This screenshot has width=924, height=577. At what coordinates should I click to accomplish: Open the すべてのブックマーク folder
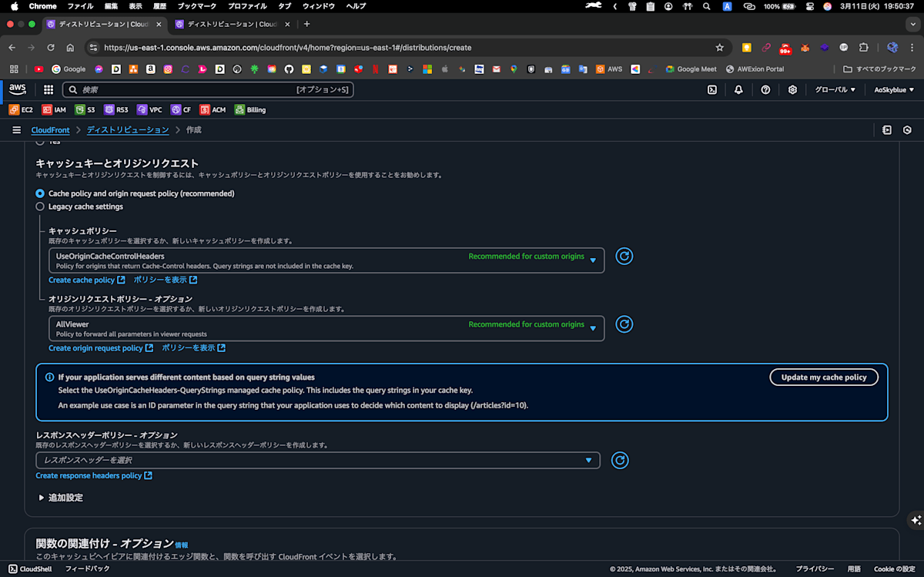879,69
